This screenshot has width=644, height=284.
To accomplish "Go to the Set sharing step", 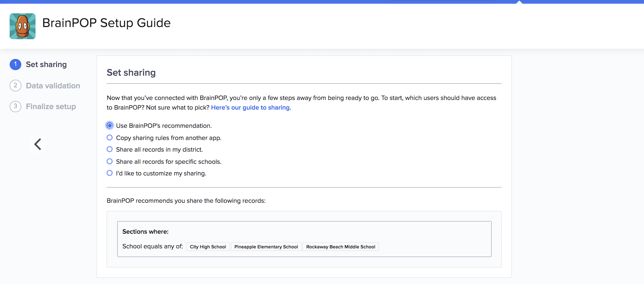I will tap(46, 64).
